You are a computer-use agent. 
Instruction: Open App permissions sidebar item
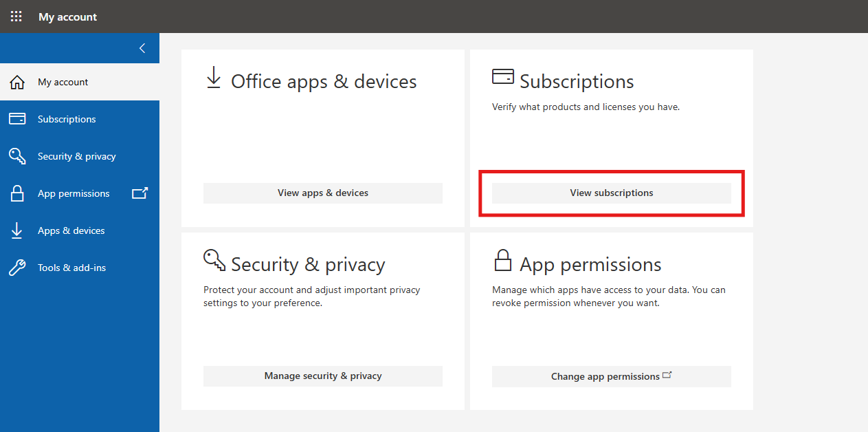[x=80, y=193]
